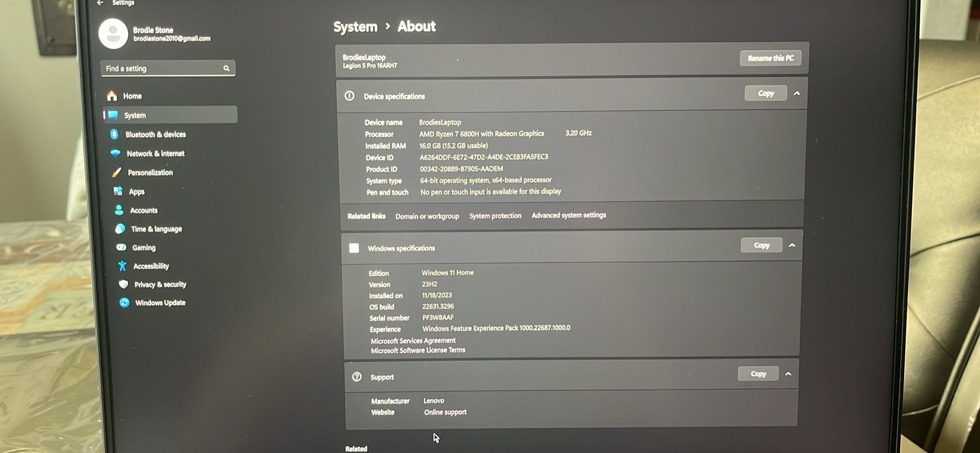This screenshot has height=453, width=980.
Task: Click the Privacy & security shield icon
Action: (x=123, y=284)
